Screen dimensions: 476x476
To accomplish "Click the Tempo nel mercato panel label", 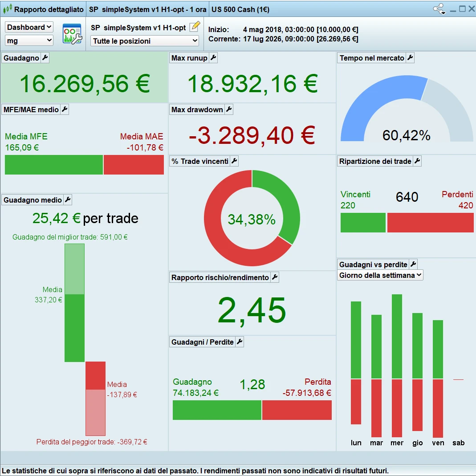I will pyautogui.click(x=372, y=58).
